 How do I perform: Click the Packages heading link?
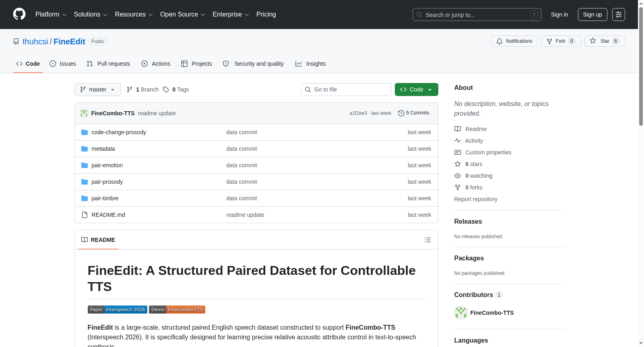coord(469,258)
